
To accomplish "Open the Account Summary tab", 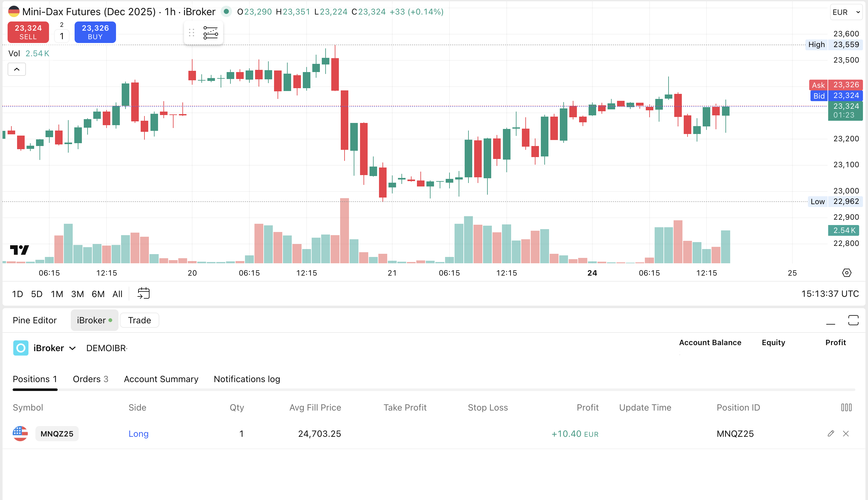I will tap(161, 379).
